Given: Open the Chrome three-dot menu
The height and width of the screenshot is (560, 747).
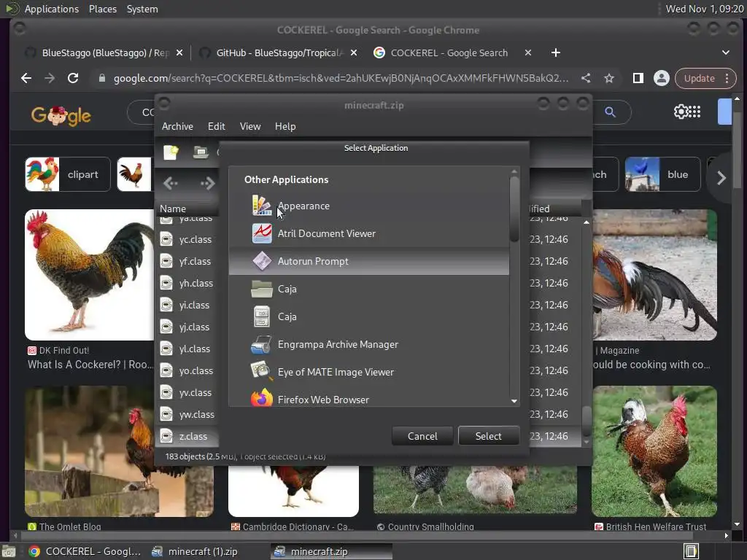Looking at the screenshot, I should pyautogui.click(x=727, y=78).
